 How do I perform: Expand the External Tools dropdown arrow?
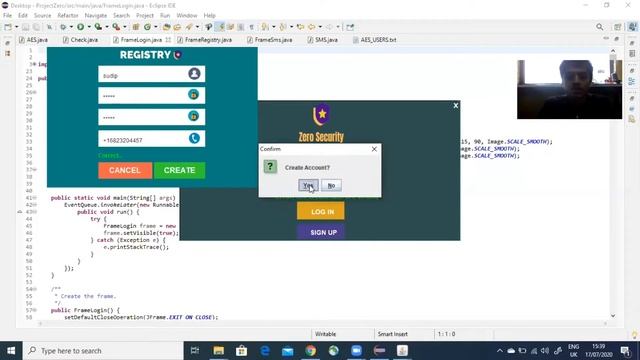point(124,27)
